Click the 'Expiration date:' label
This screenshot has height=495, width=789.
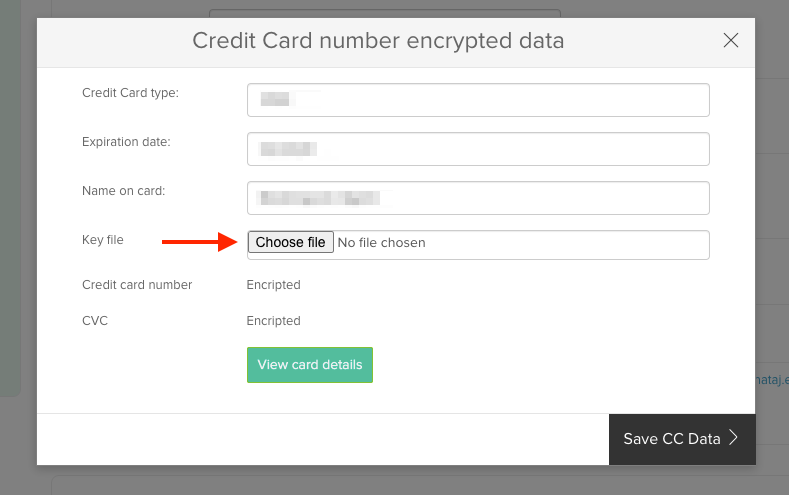coord(126,142)
